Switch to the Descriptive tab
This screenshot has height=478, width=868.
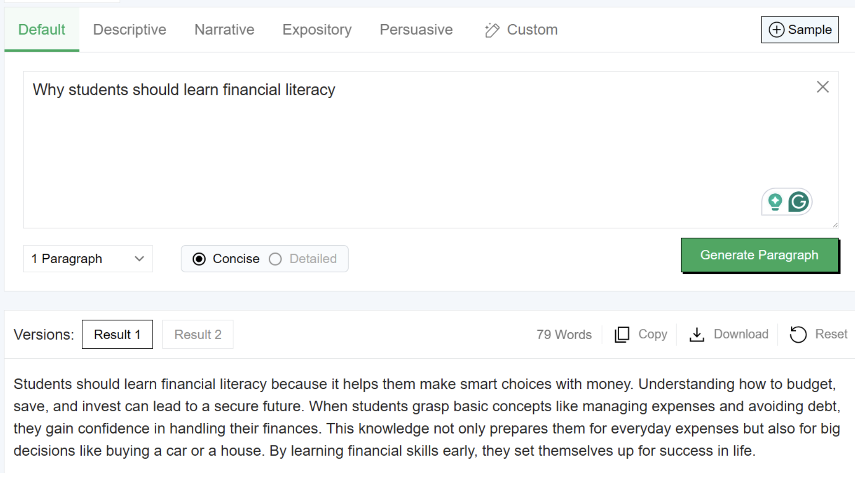pos(130,30)
